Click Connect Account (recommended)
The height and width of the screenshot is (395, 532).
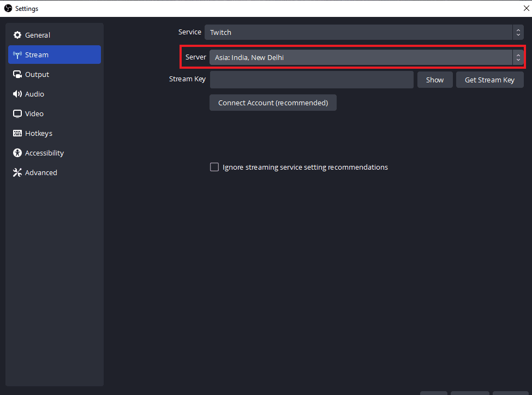point(273,102)
